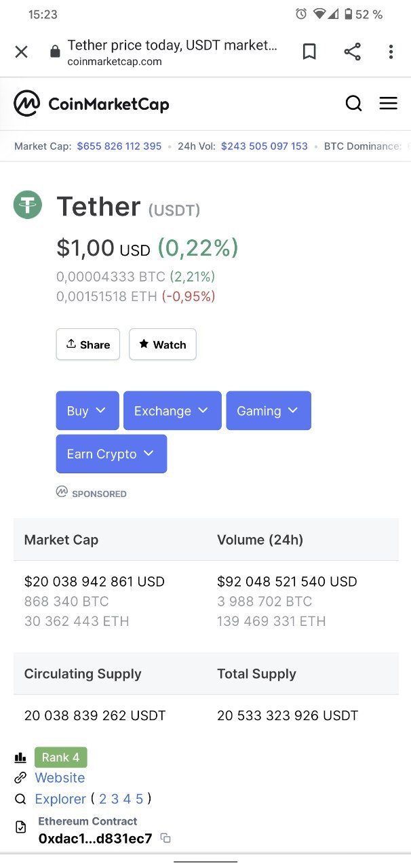The width and height of the screenshot is (411, 868).
Task: Tap the green Rank 4 badge
Action: pos(61,757)
